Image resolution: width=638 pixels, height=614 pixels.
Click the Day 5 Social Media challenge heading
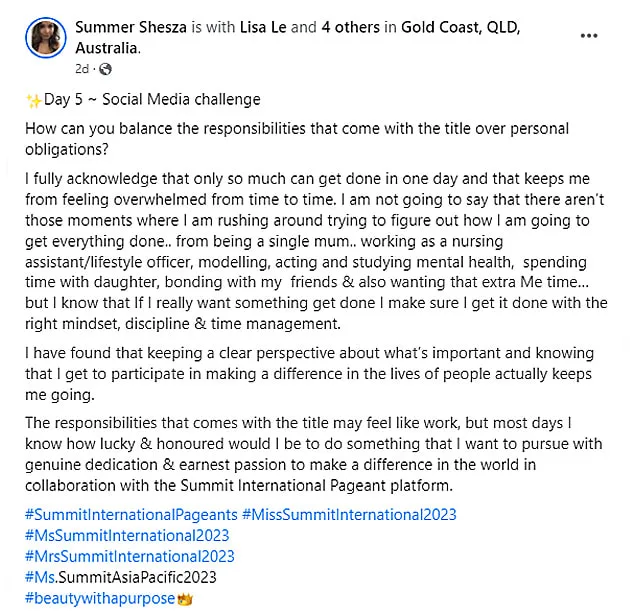click(x=143, y=100)
